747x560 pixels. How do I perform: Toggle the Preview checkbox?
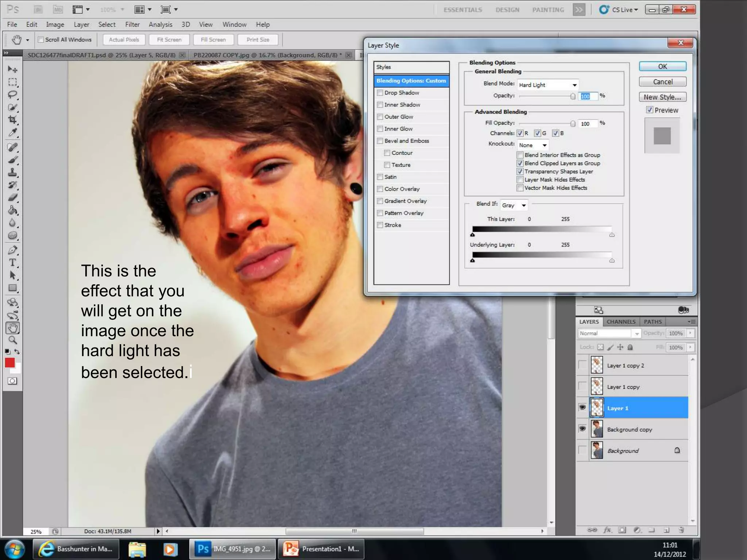click(x=650, y=110)
